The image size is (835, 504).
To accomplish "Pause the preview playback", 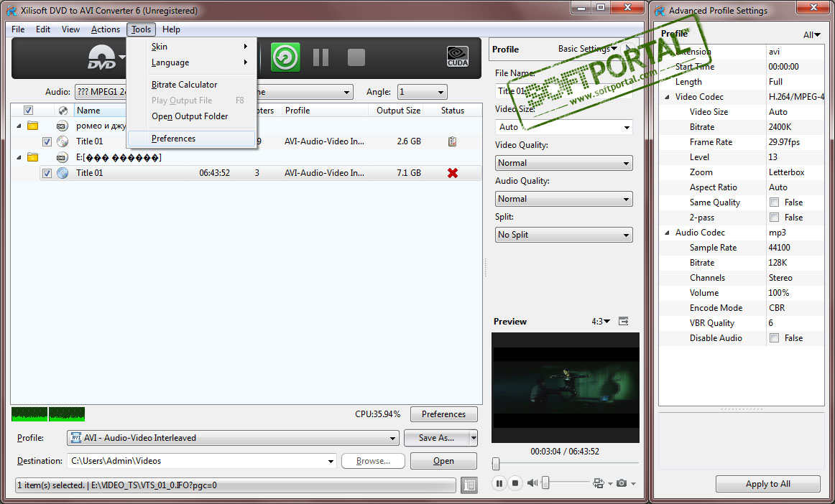I will (499, 483).
